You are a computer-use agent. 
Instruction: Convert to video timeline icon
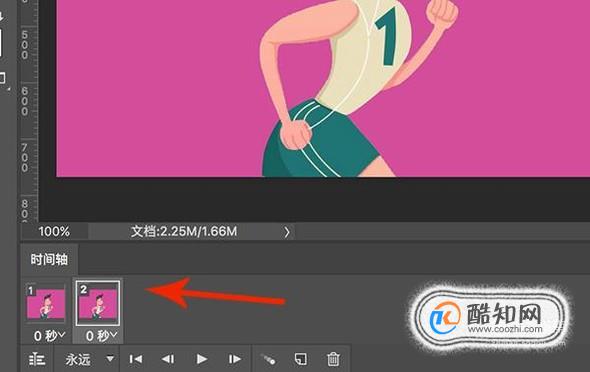click(37, 360)
